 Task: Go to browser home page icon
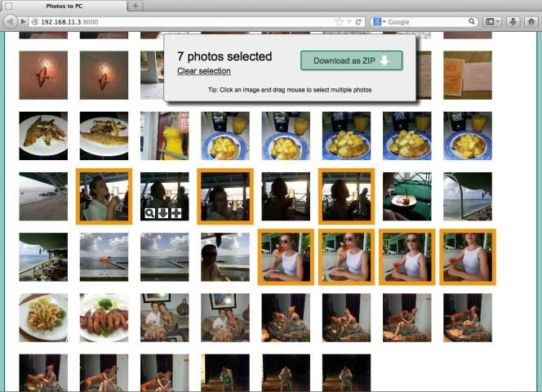[531, 22]
